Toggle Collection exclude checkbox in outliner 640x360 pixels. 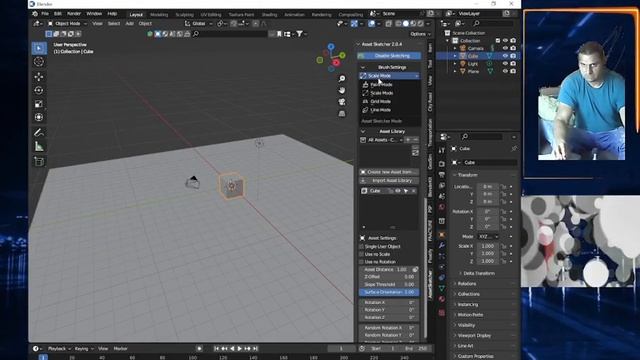pyautogui.click(x=498, y=41)
